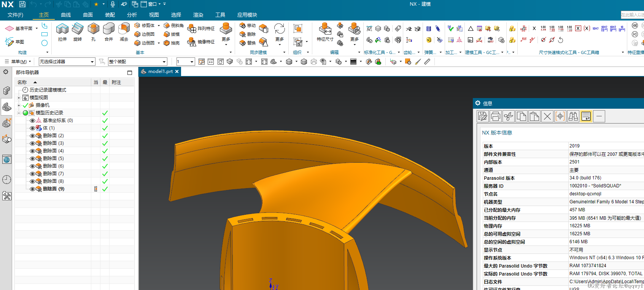Open the Part Navigator gear settings icon
Image resolution: width=644 pixels, height=290 pixels.
click(x=6, y=72)
